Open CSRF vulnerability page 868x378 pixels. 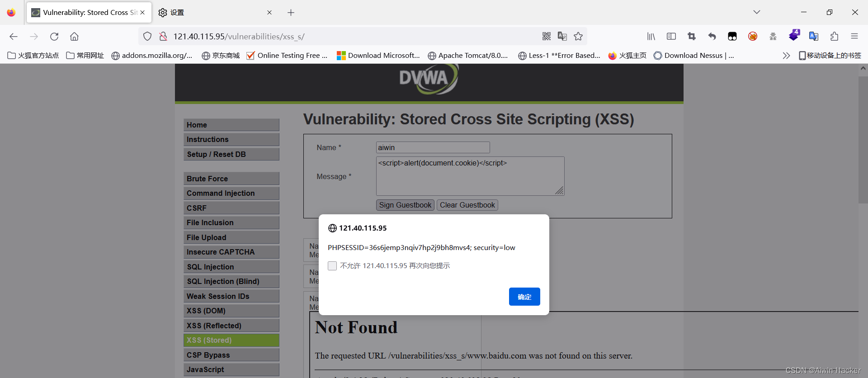coord(231,208)
